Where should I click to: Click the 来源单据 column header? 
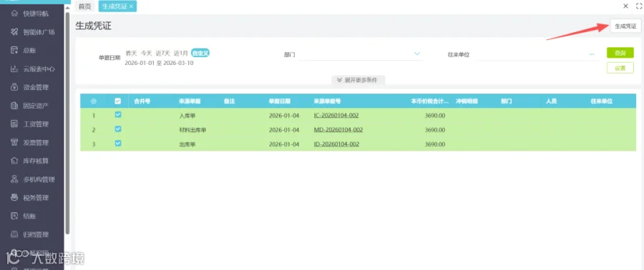(190, 101)
